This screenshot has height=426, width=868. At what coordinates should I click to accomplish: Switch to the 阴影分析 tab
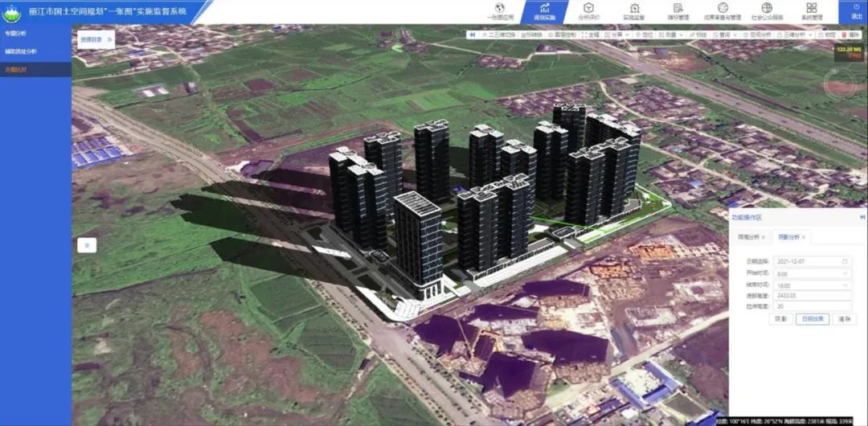788,237
